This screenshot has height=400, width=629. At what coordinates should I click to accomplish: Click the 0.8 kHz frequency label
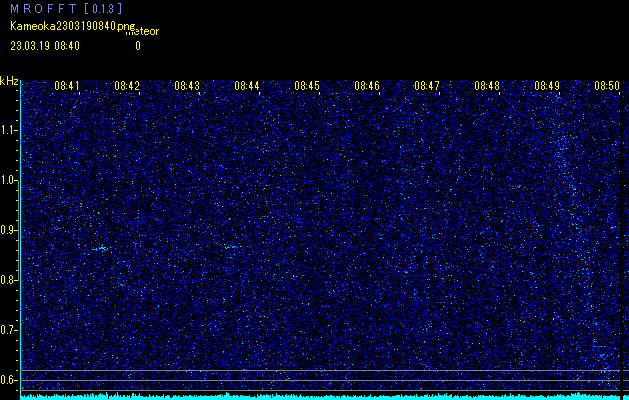click(x=9, y=280)
